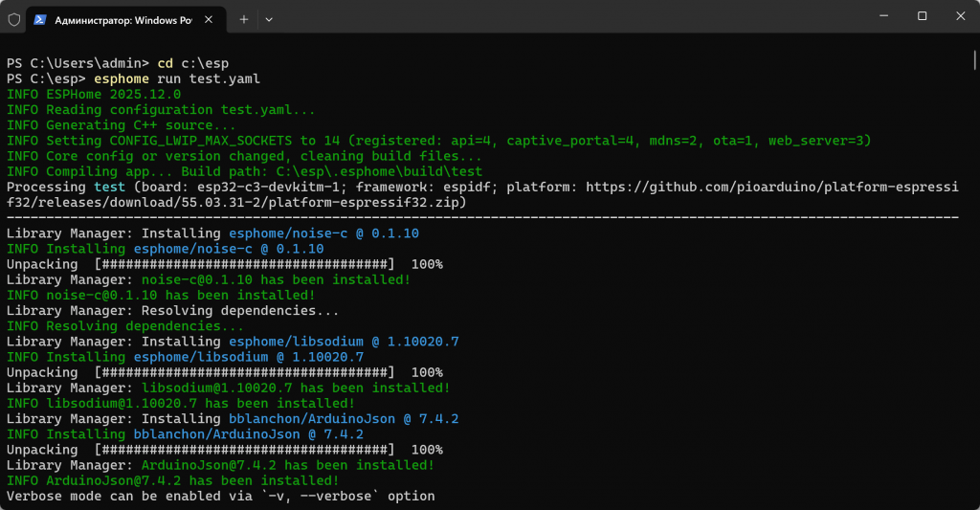Close the Windows Terminal window
The image size is (980, 510).
point(959,16)
